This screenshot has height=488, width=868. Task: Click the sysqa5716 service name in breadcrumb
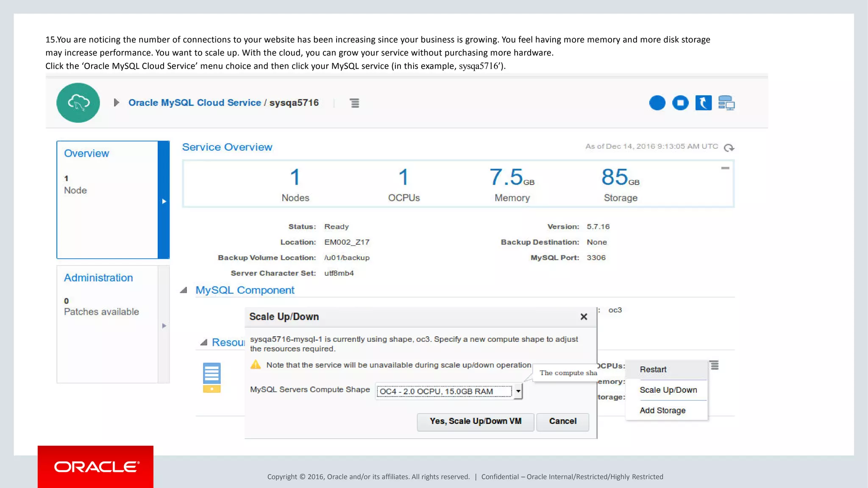click(294, 103)
